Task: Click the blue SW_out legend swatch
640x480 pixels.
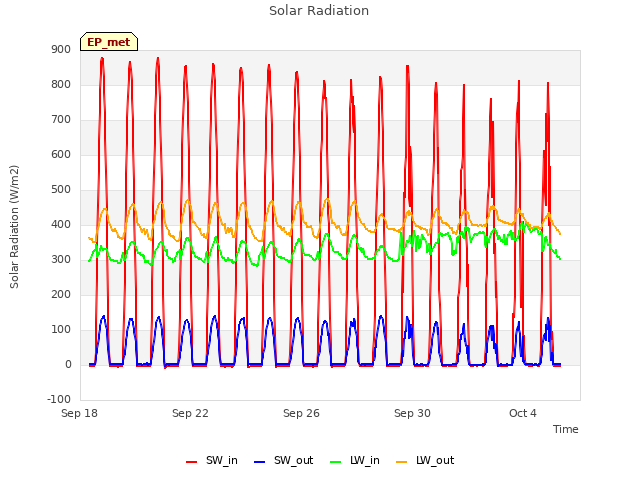Action: click(x=260, y=462)
